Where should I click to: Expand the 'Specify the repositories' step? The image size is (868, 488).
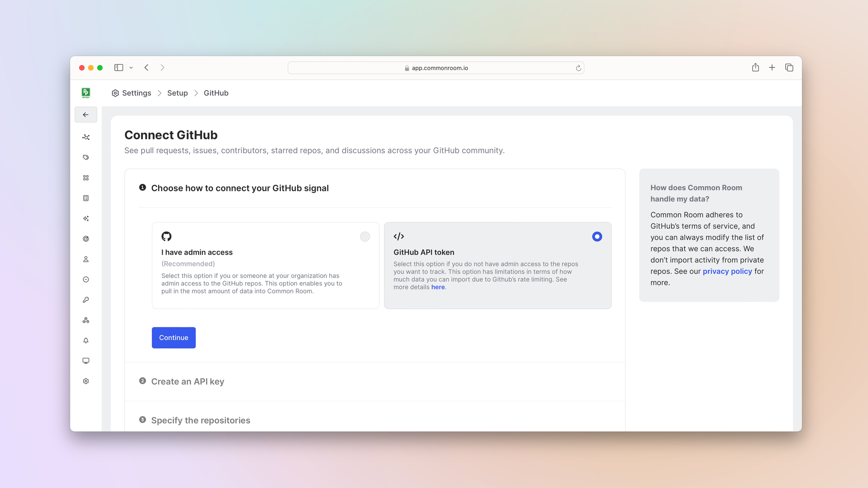tap(200, 421)
